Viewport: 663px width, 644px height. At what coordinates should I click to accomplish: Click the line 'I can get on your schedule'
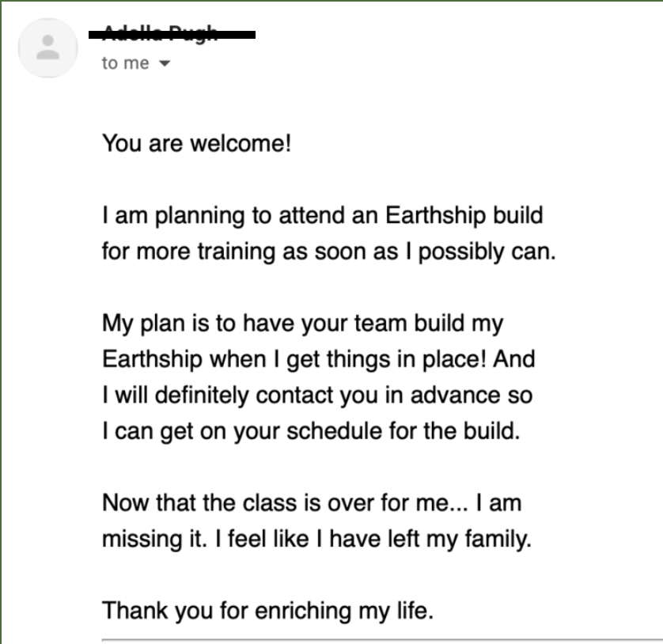tap(311, 431)
